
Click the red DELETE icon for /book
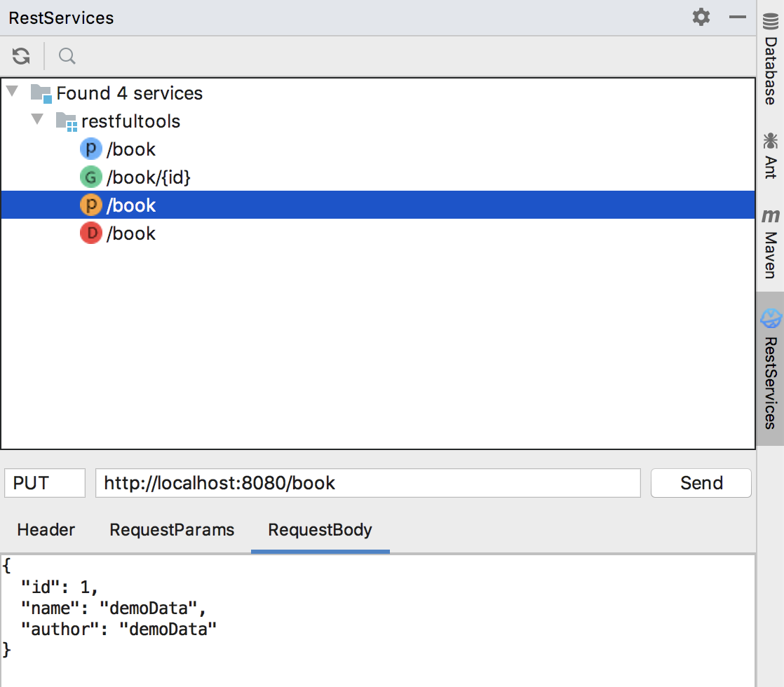pyautogui.click(x=91, y=233)
